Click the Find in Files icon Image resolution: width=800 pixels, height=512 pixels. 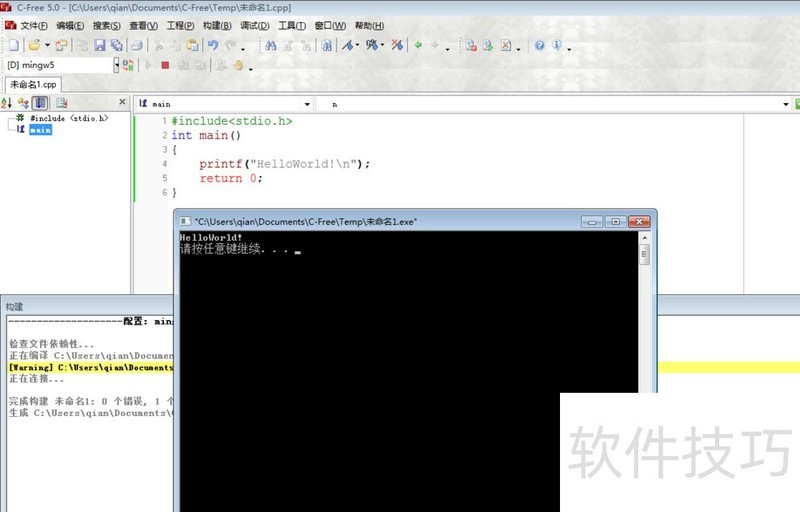point(327,45)
